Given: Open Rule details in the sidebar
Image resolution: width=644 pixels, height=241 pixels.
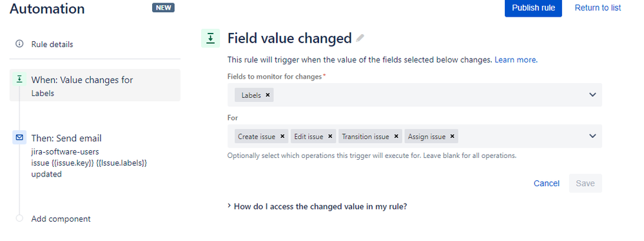Looking at the screenshot, I should pos(52,44).
